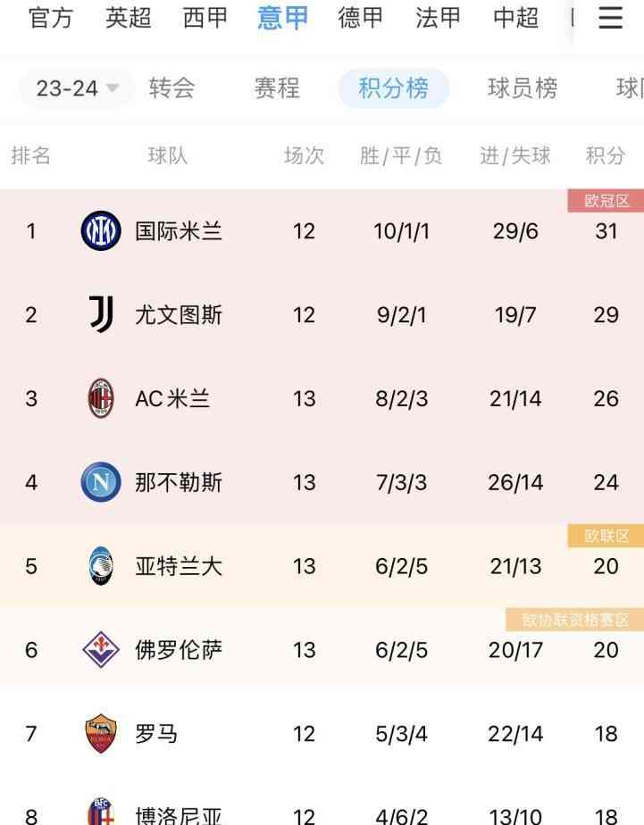Expand the 23-24 season dropdown

pos(77,88)
